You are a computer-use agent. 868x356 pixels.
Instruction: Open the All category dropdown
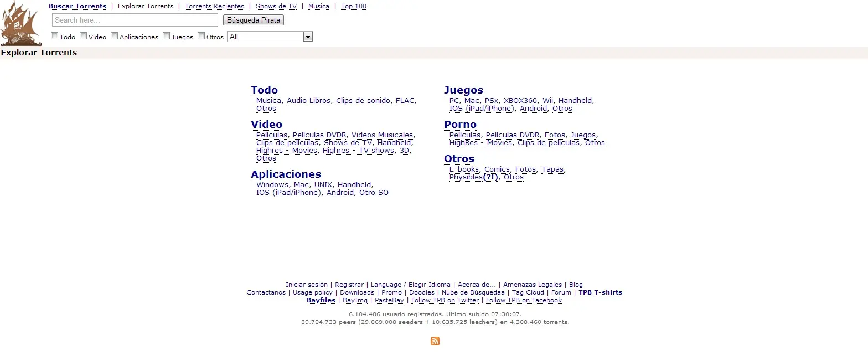tap(270, 37)
